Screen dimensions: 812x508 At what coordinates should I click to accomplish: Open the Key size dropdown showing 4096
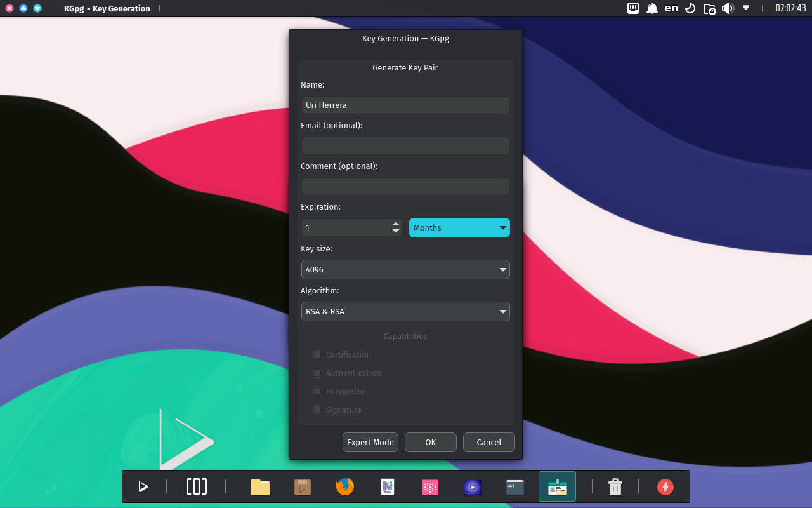(405, 269)
